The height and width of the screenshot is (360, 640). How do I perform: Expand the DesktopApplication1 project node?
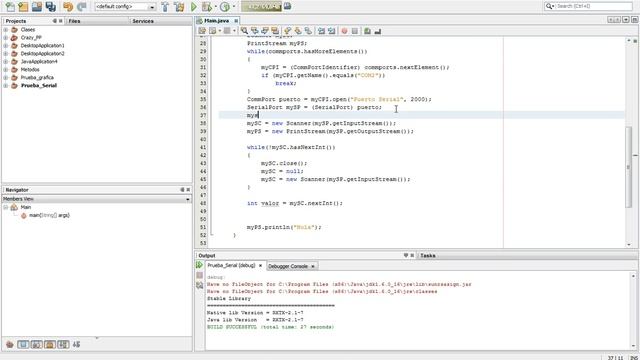tap(6, 46)
